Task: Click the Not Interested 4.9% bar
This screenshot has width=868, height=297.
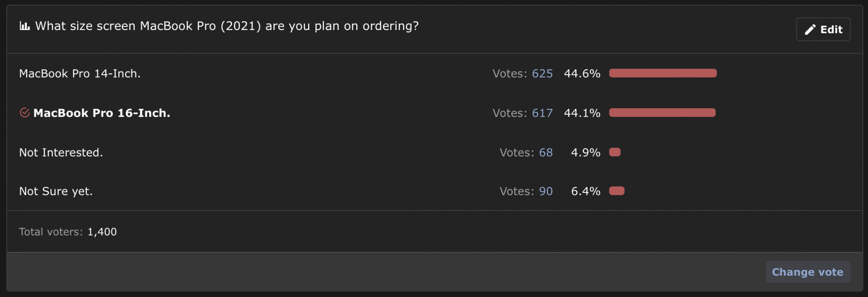Action: (615, 152)
